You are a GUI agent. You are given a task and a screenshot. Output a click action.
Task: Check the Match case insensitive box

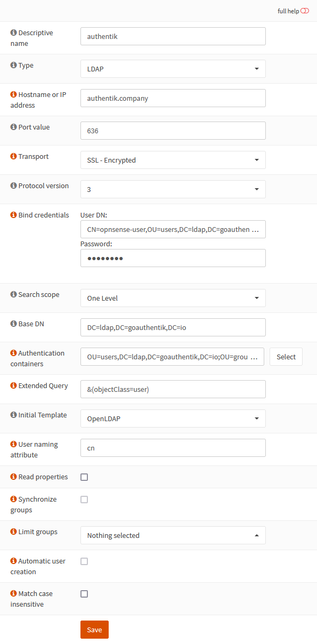[84, 594]
